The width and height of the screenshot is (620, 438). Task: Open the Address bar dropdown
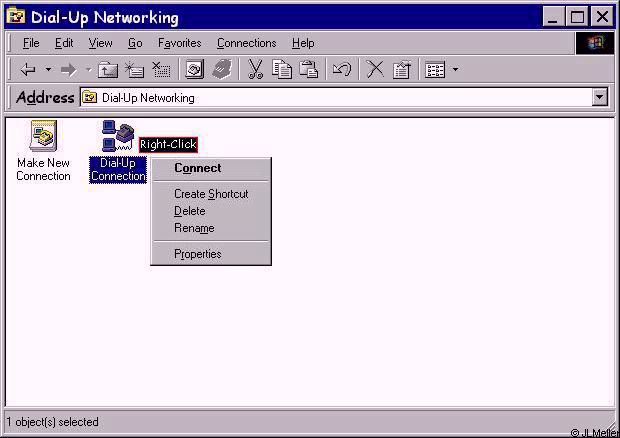coord(600,97)
